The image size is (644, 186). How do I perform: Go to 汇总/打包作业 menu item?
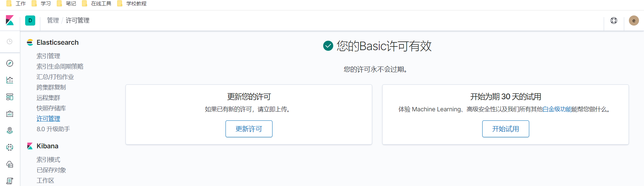[x=55, y=77]
